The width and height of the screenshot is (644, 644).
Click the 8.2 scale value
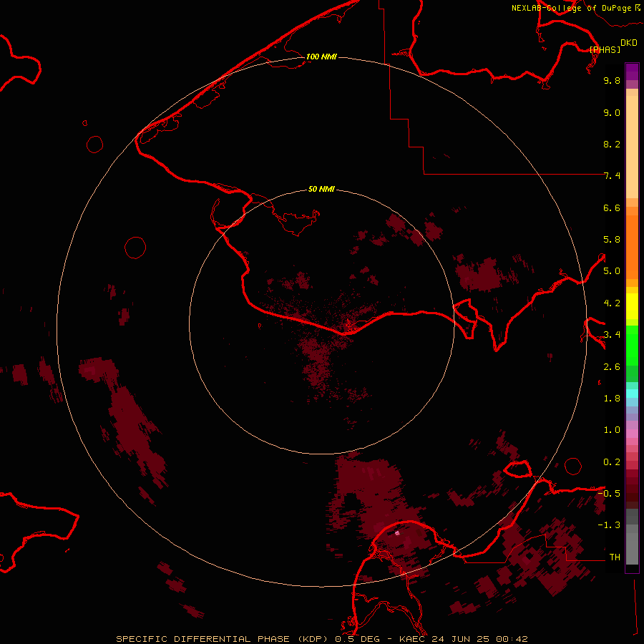point(612,144)
